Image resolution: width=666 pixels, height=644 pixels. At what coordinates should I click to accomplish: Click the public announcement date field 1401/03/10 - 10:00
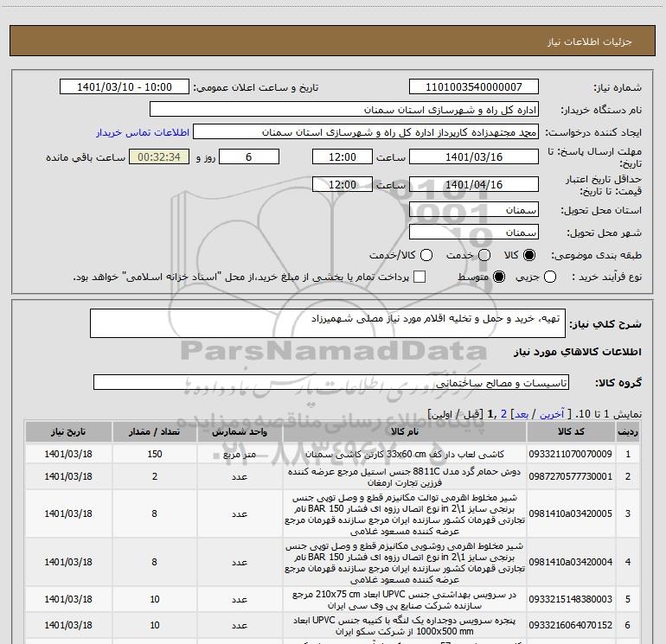(125, 87)
